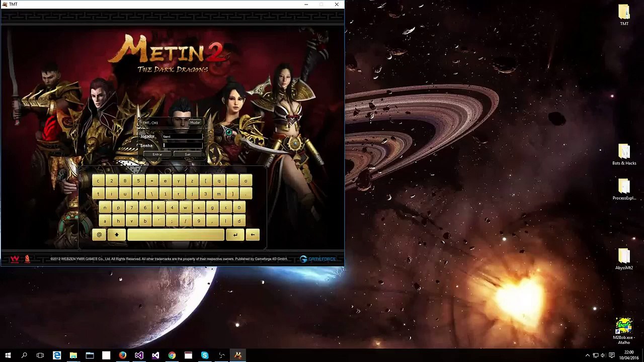Tap the @ key on virtual keyboard
The width and height of the screenshot is (644, 362).
tap(99, 234)
